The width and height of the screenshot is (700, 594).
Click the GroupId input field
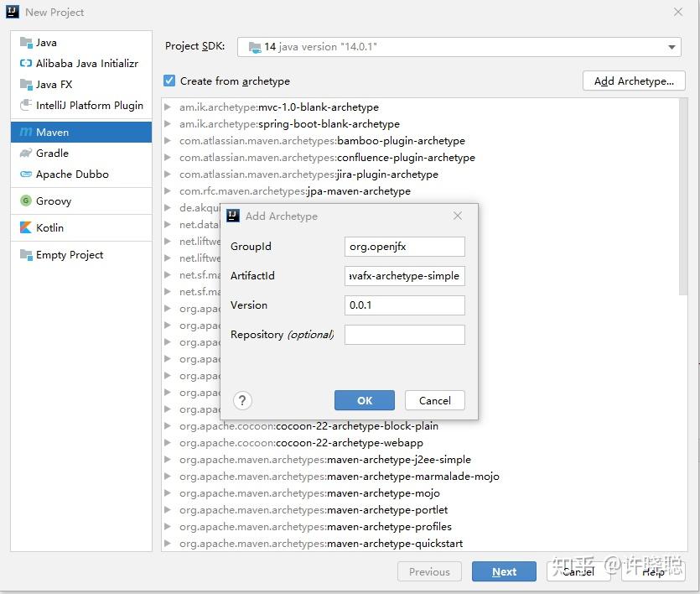tap(404, 247)
